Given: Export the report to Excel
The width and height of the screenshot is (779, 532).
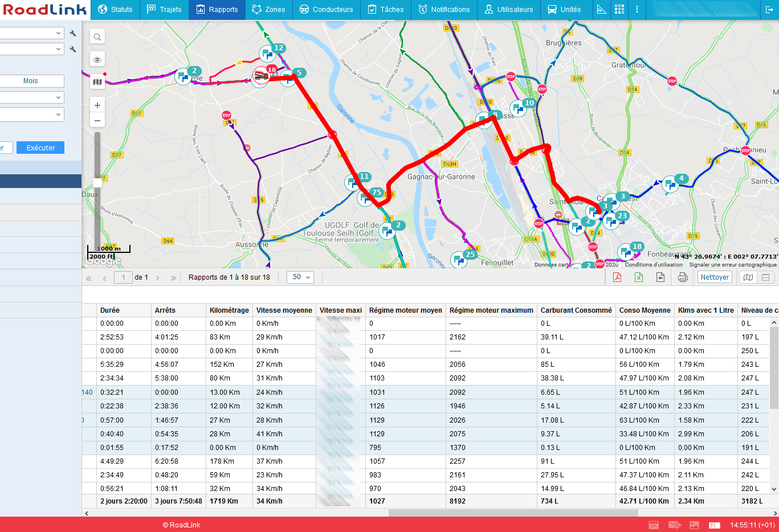Looking at the screenshot, I should [x=638, y=277].
